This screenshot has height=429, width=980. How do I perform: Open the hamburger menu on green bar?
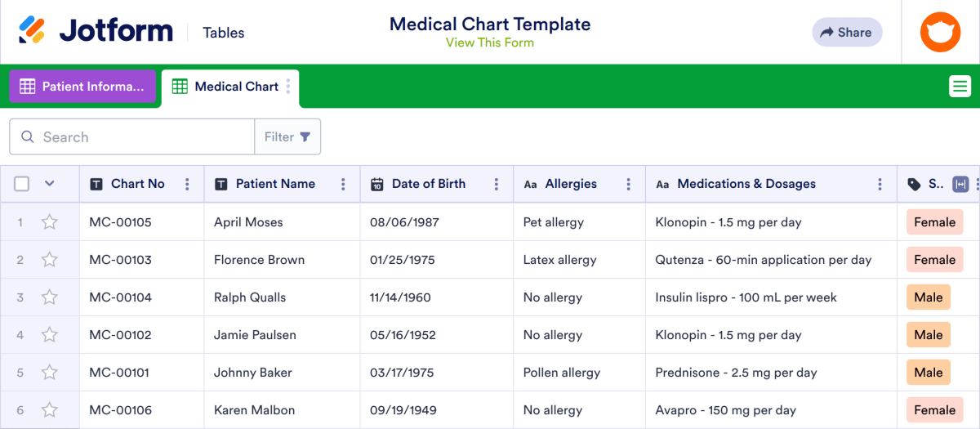point(960,86)
